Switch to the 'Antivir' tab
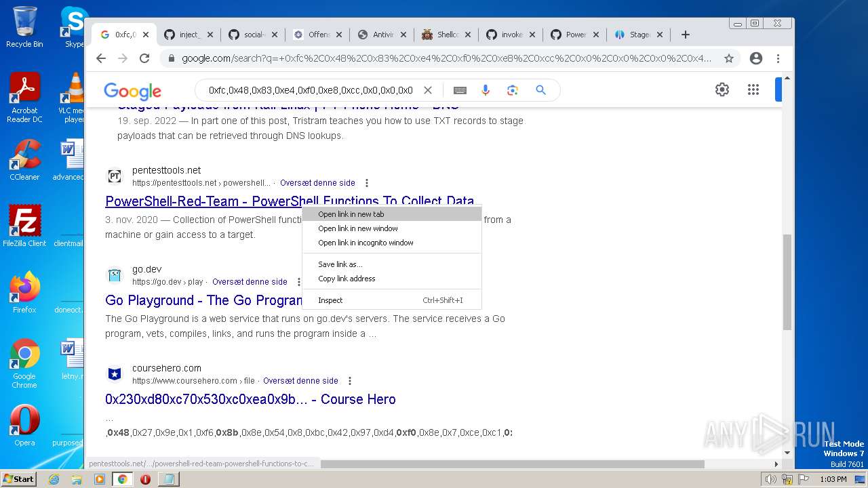868x488 pixels. (x=382, y=35)
